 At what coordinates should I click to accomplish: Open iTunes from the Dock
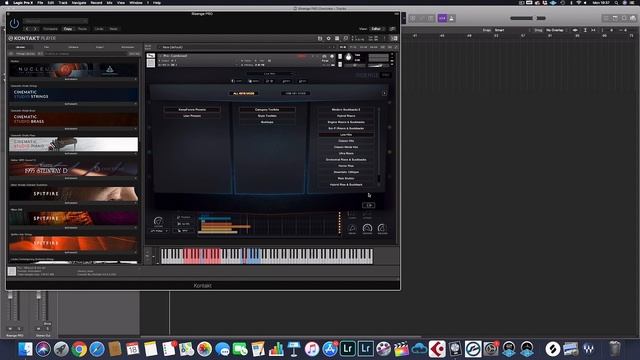coord(312,349)
